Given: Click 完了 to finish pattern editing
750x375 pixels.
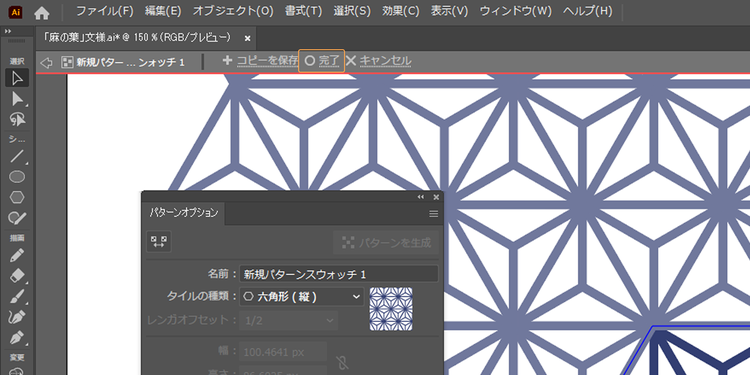Looking at the screenshot, I should [x=322, y=61].
